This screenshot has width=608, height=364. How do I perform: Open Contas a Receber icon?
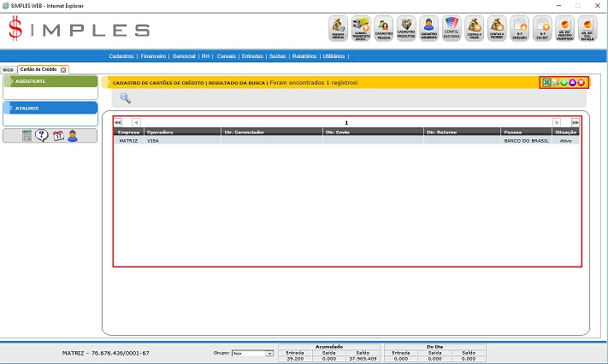497,28
